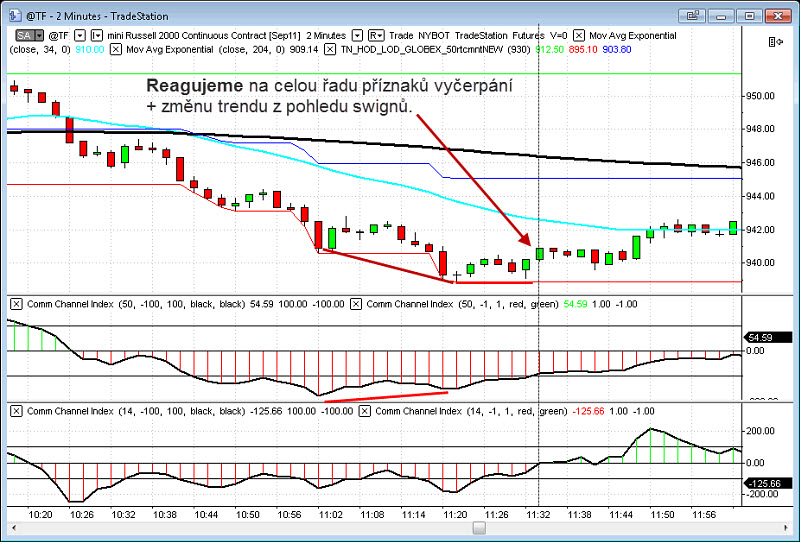The width and height of the screenshot is (800, 542).
Task: Click the 940.00 price axis label
Action: (x=760, y=263)
